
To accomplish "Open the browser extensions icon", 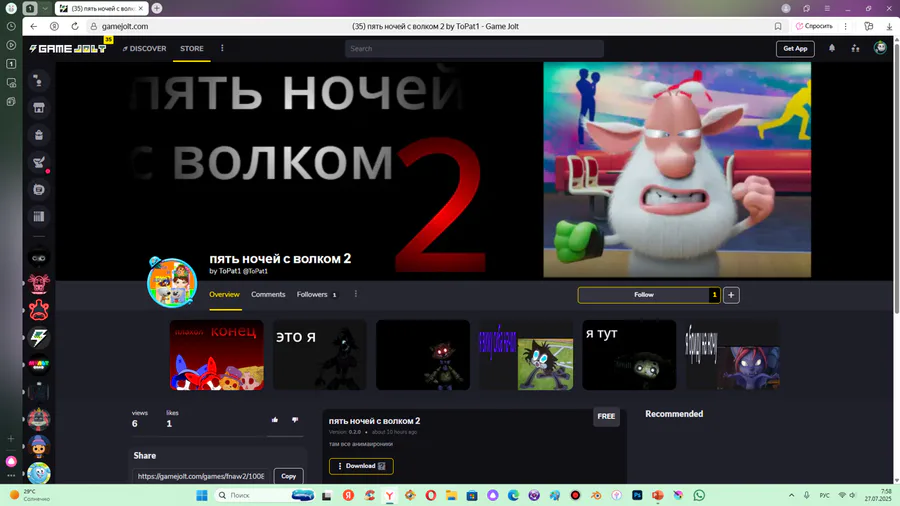I will (868, 26).
